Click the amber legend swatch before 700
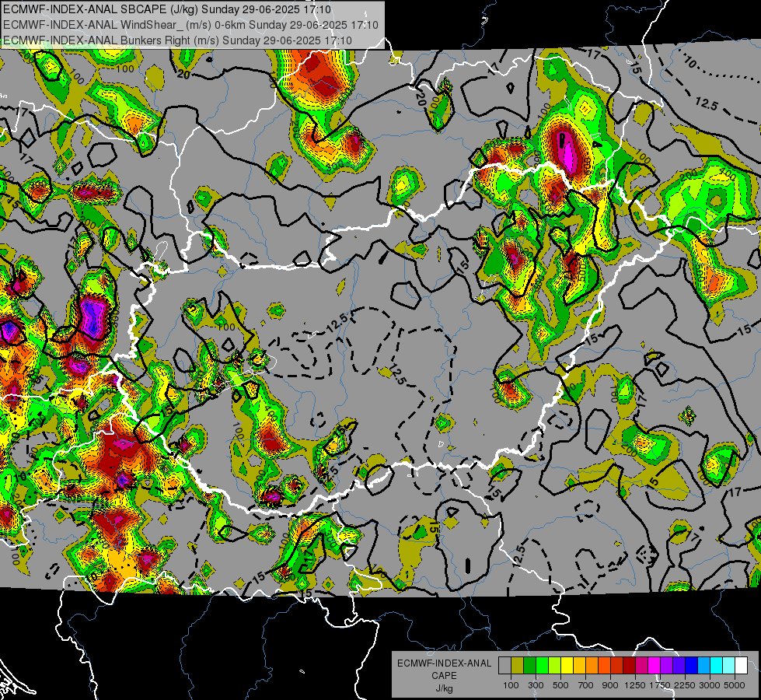Image resolution: width=761 pixels, height=700 pixels. (579, 665)
